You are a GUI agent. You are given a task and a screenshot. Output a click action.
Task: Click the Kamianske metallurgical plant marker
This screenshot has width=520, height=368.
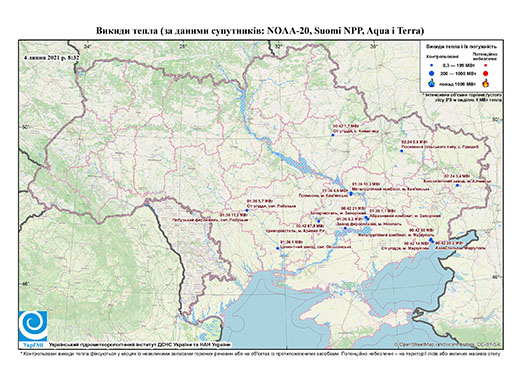[x=351, y=193]
